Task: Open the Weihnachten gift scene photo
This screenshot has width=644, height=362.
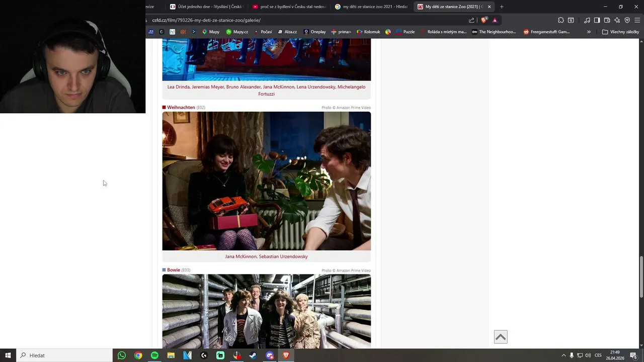Action: 267,181
